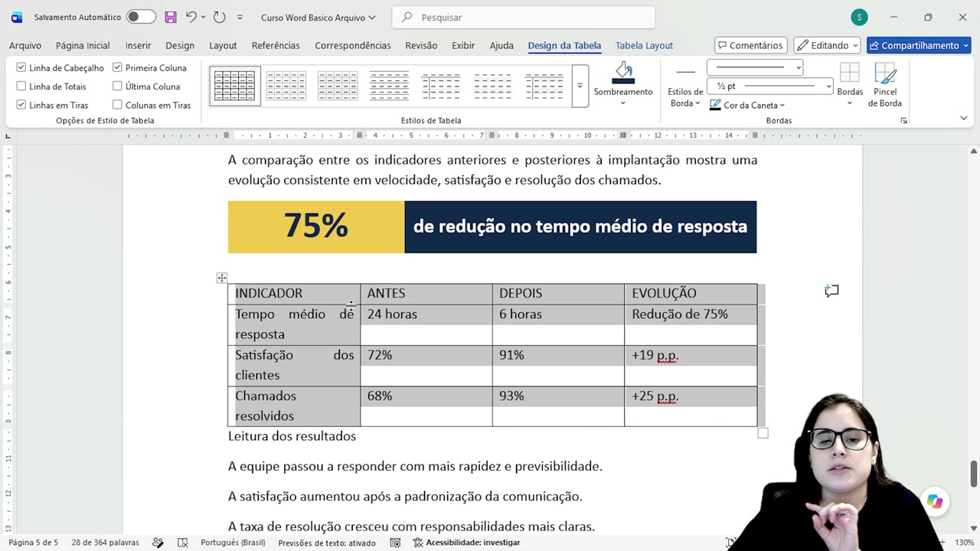Enable Colunas em Tiras checkbox
The height and width of the screenshot is (551, 980).
point(117,105)
